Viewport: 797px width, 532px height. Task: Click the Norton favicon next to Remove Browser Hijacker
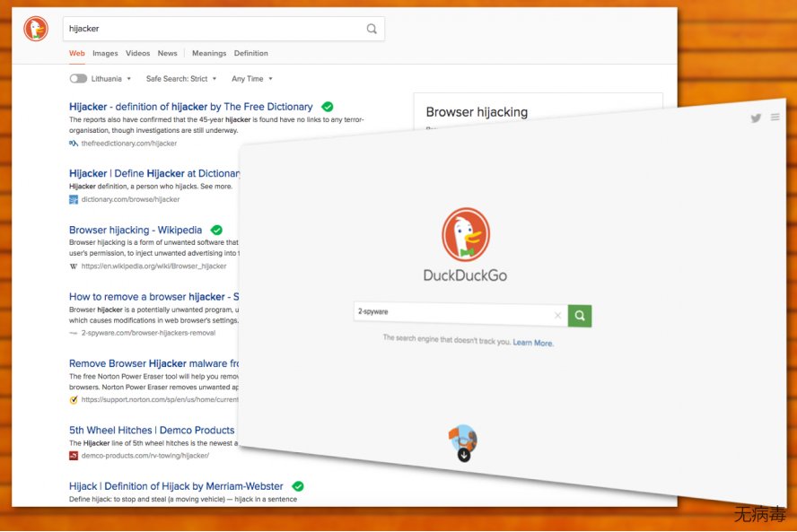pyautogui.click(x=74, y=400)
